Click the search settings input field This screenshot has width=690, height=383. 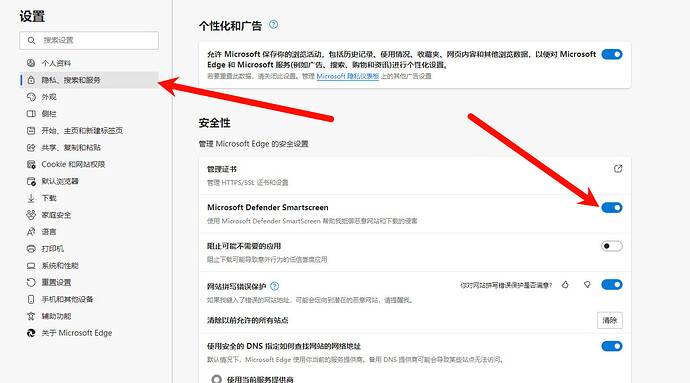coord(89,41)
